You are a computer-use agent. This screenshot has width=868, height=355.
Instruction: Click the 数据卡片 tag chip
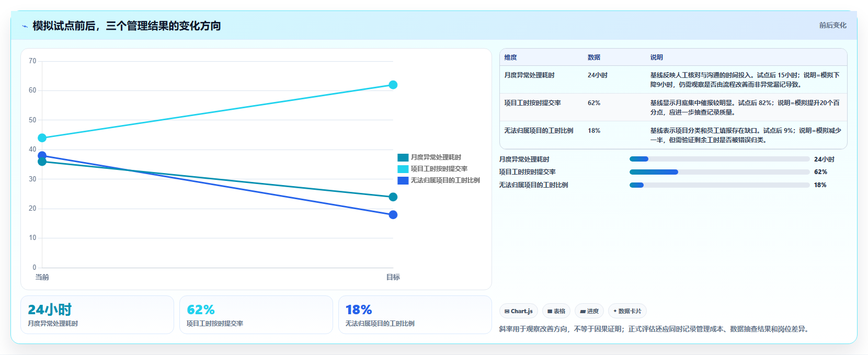pyautogui.click(x=627, y=311)
